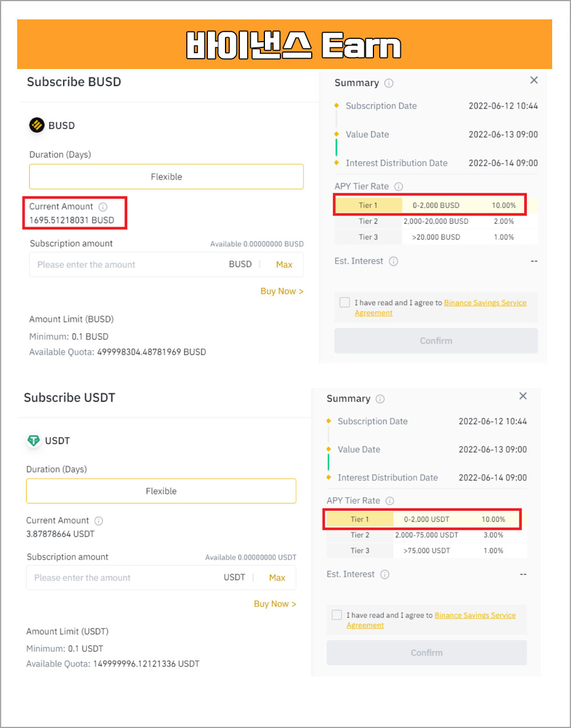Click Buy Now link under USDT amount
571x728 pixels.
coord(275,604)
